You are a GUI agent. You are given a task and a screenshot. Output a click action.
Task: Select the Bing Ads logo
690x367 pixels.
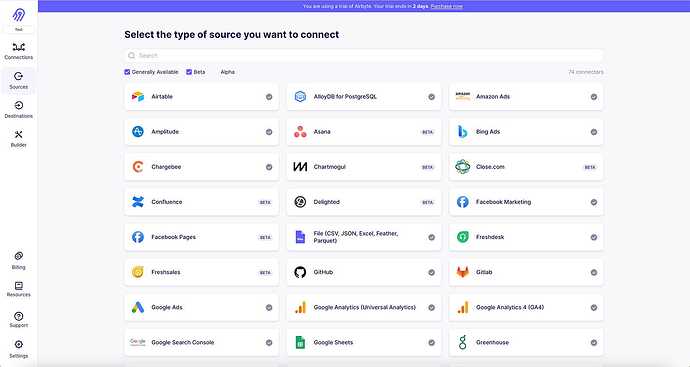[462, 132]
